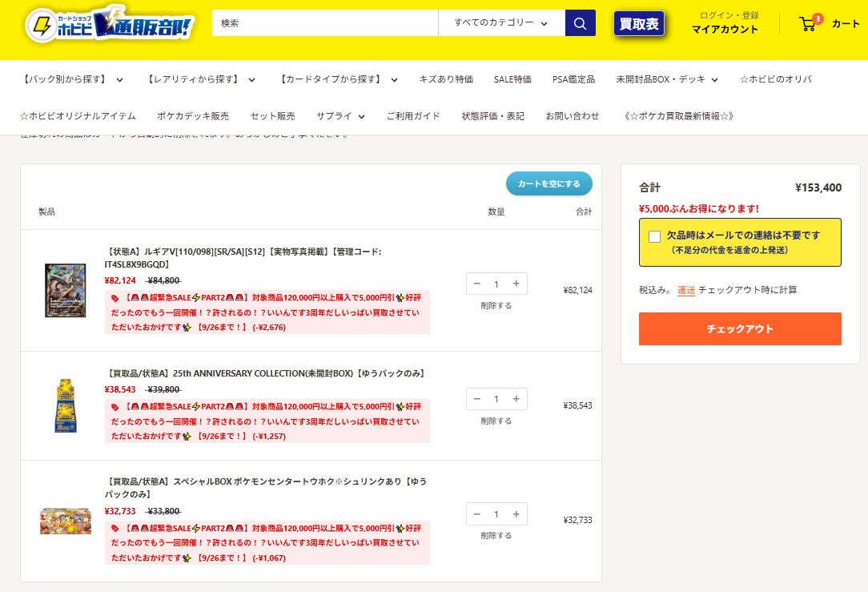Open 状態評価・表記 menu item
868x592 pixels.
click(x=492, y=115)
